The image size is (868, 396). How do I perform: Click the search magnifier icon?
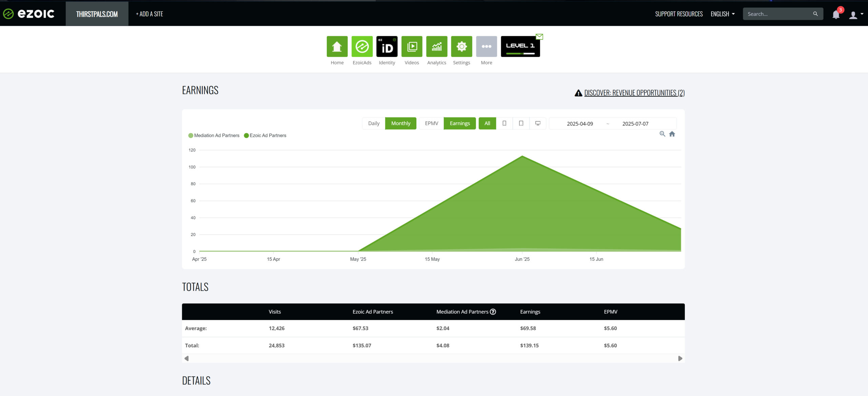[x=815, y=14]
